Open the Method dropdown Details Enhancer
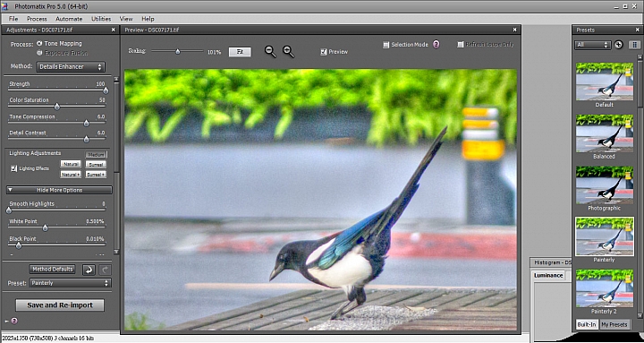 click(x=71, y=66)
